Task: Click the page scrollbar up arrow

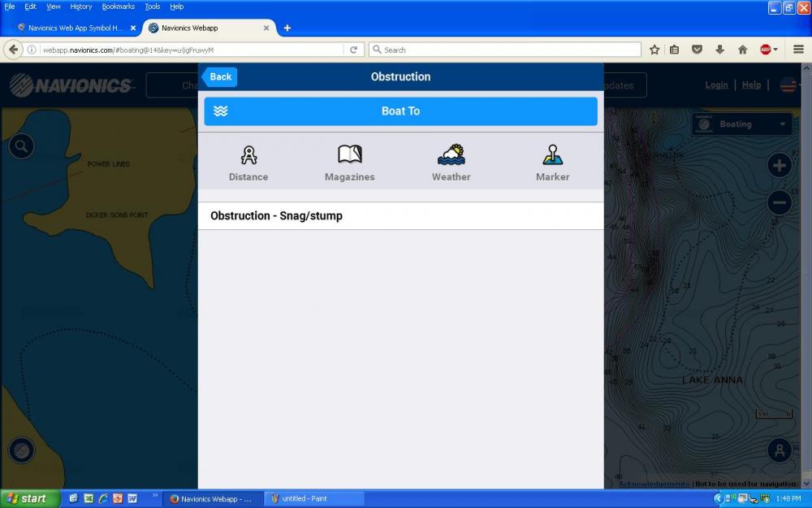Action: click(x=806, y=68)
